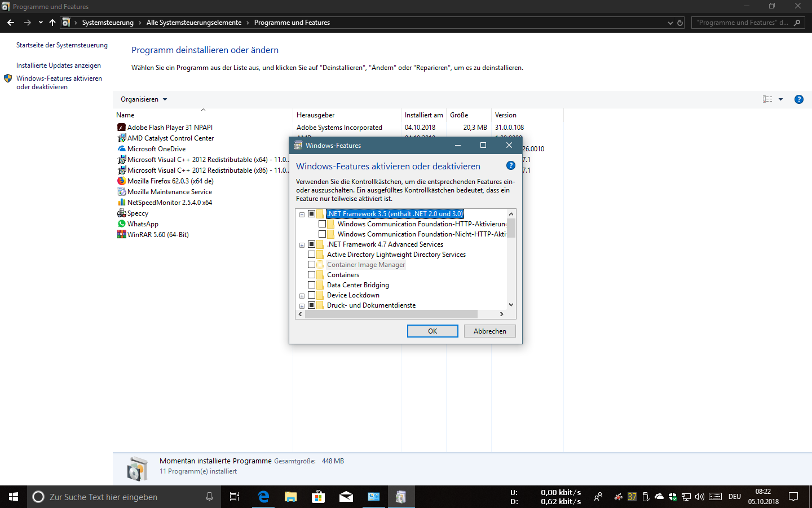Click the OneDrive cloud tray icon
The image size is (812, 508).
pos(659,497)
